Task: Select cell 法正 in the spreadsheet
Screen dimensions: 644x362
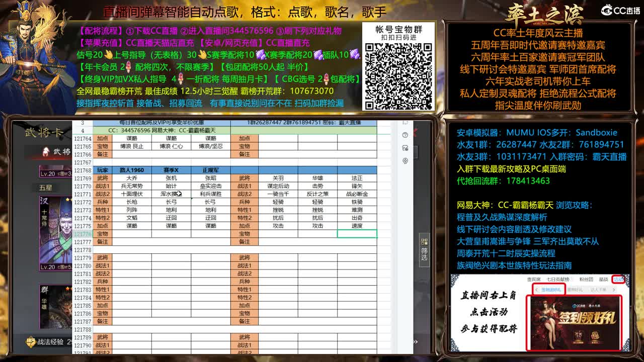Action: click(357, 178)
